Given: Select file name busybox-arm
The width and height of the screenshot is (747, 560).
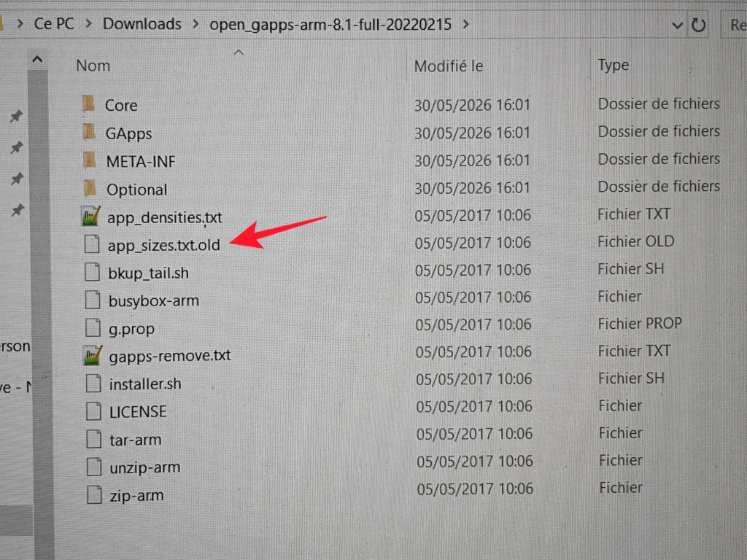Looking at the screenshot, I should (153, 301).
